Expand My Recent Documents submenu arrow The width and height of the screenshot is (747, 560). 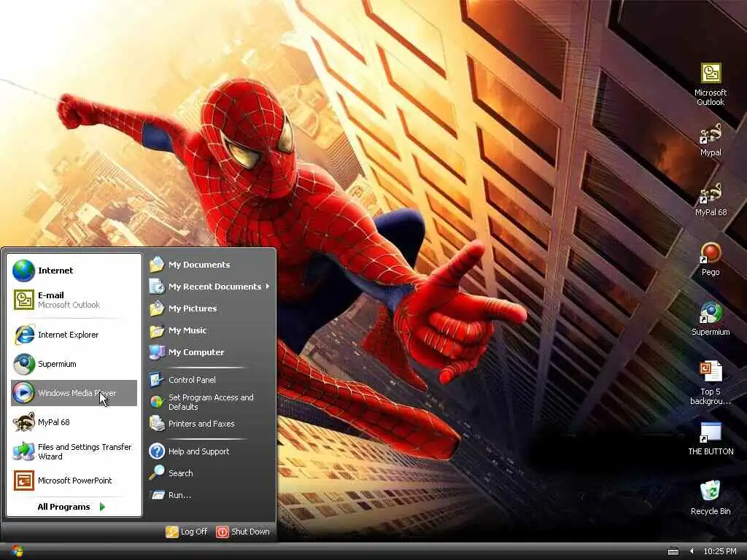(x=268, y=286)
